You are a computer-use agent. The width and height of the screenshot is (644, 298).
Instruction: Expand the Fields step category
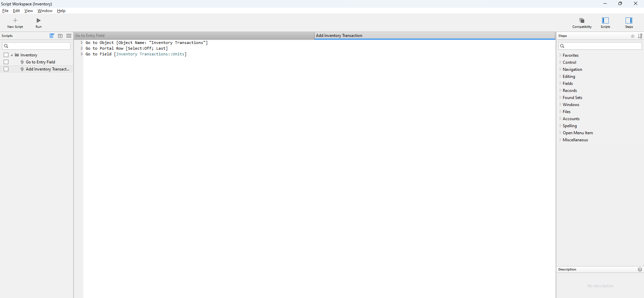coord(560,83)
